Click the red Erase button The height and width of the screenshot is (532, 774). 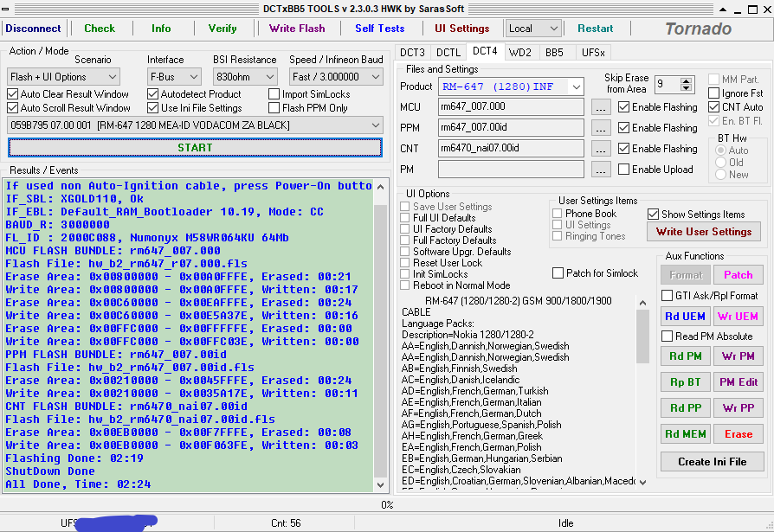738,434
